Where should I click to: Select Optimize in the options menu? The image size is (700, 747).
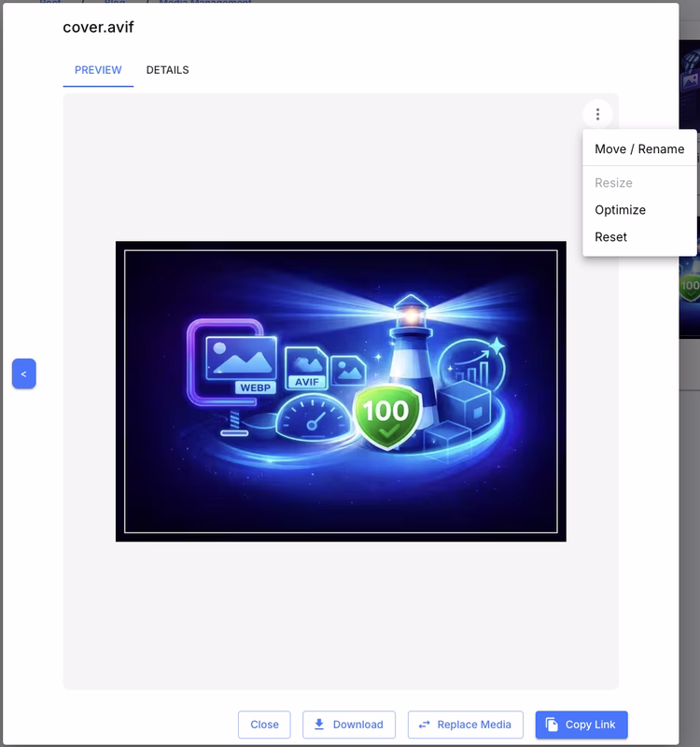tap(620, 210)
